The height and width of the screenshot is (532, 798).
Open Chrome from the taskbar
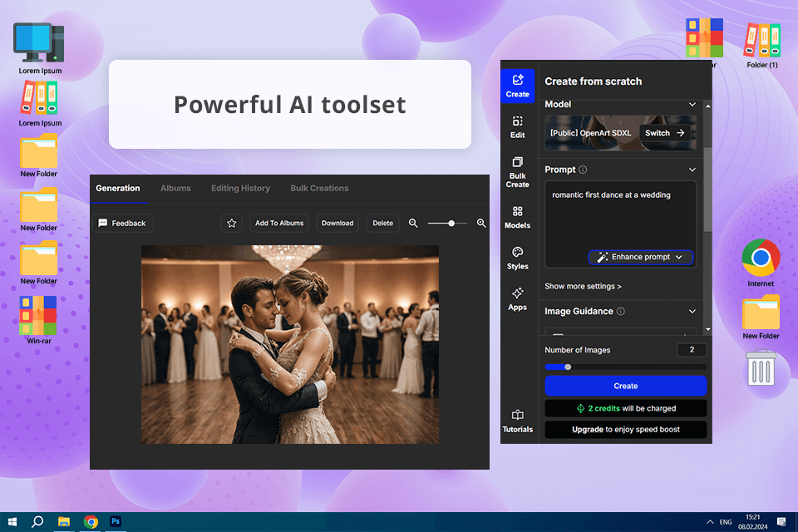(91, 522)
